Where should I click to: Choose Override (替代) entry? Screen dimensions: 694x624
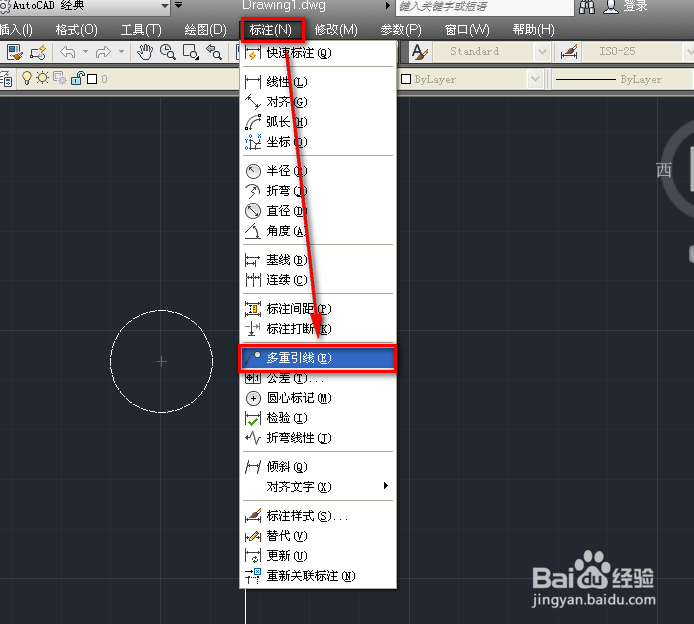[318, 536]
